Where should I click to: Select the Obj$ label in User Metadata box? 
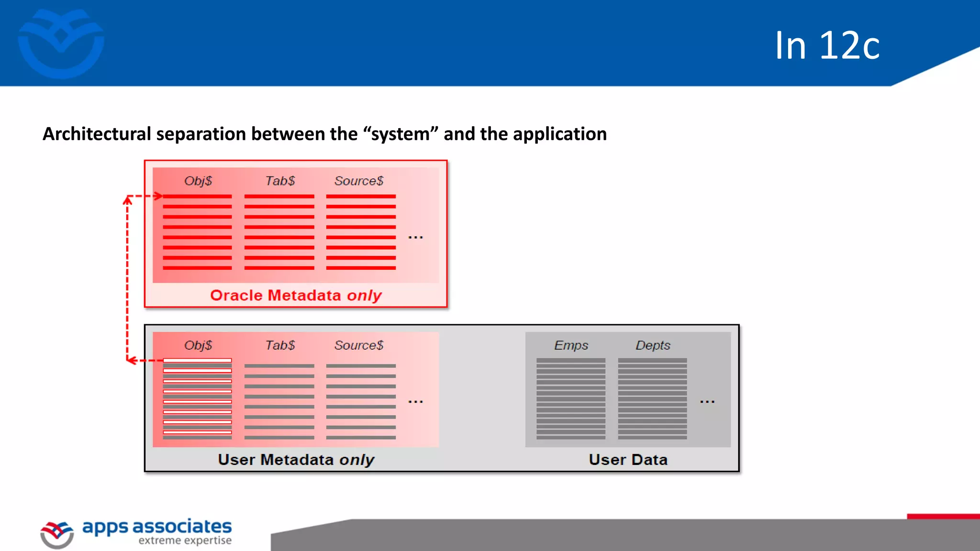198,345
